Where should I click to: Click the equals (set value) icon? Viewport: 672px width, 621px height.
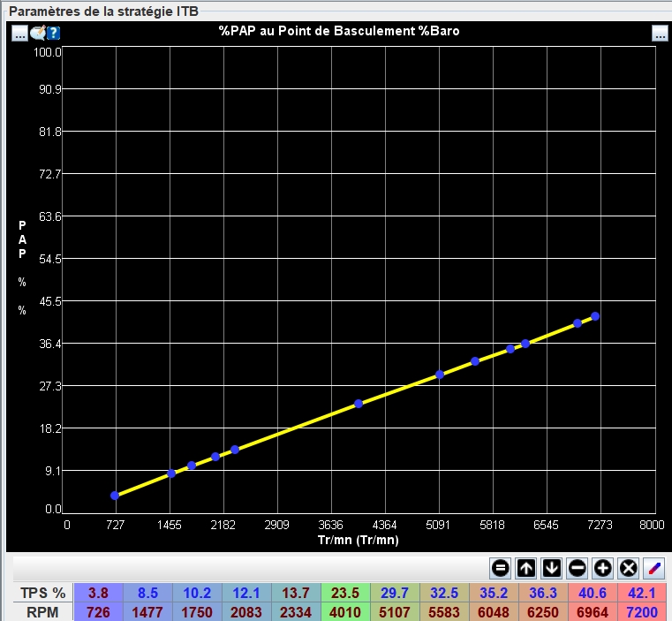tap(500, 566)
